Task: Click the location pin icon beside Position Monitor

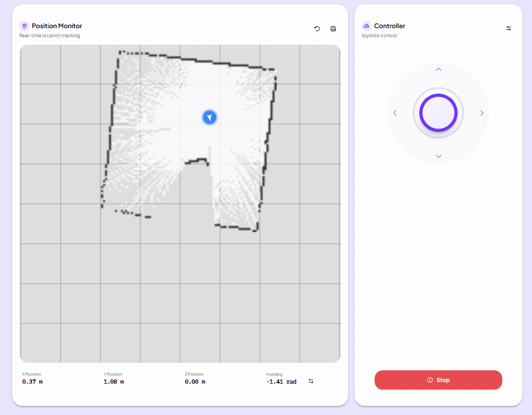Action: (x=24, y=26)
